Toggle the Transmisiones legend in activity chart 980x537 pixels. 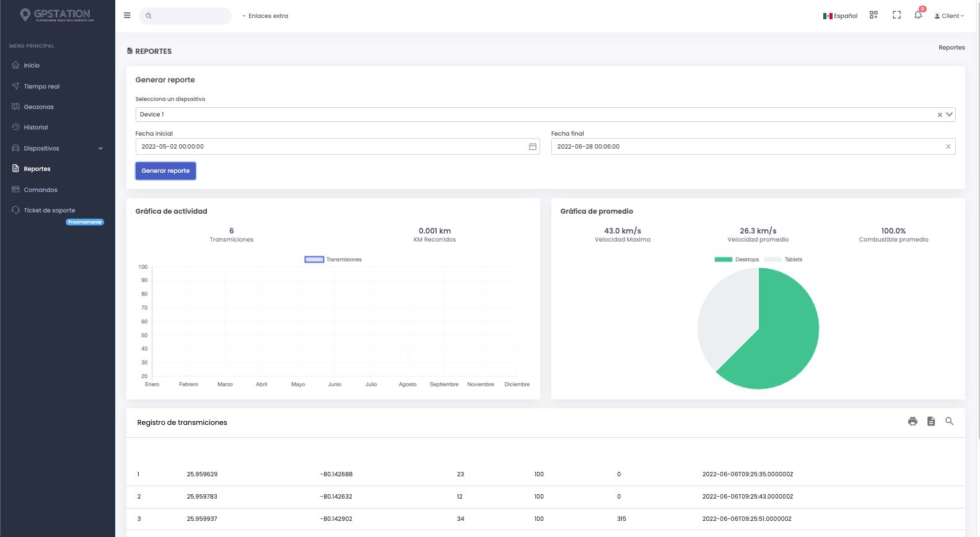(333, 260)
